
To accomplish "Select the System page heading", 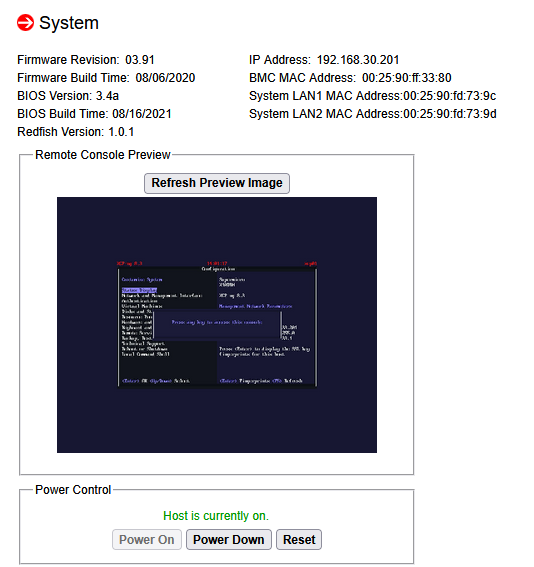I will pyautogui.click(x=69, y=23).
